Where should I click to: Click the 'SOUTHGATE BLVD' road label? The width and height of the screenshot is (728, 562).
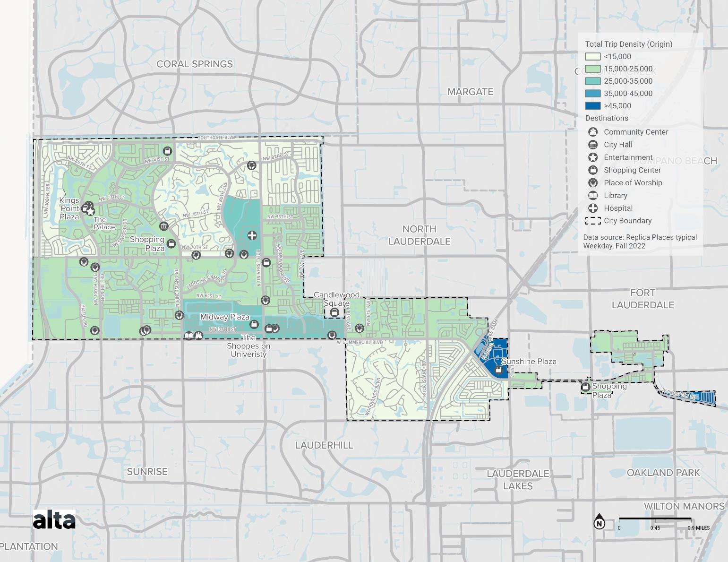coord(216,138)
